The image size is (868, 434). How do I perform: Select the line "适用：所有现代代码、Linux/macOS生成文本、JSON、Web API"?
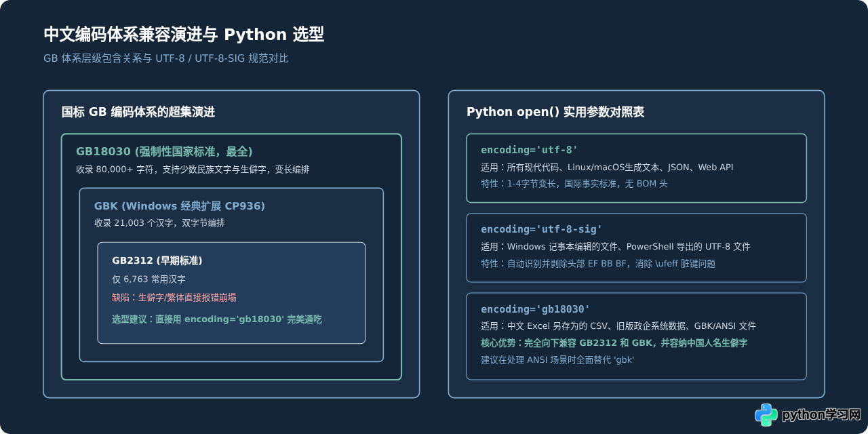coord(607,167)
